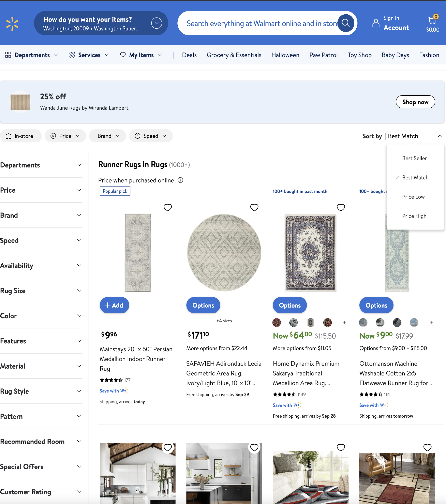Expand the Rug Size filter section
Image resolution: width=446 pixels, height=504 pixels.
pos(41,291)
